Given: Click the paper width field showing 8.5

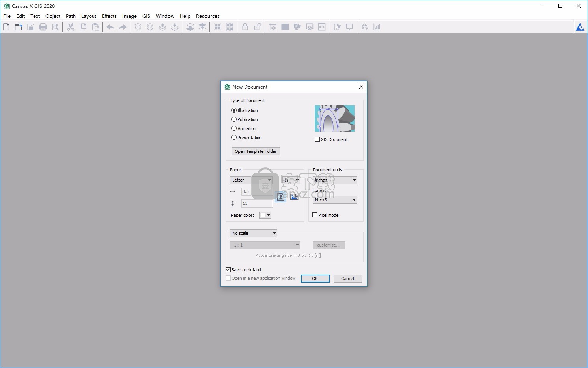Looking at the screenshot, I should 257,191.
